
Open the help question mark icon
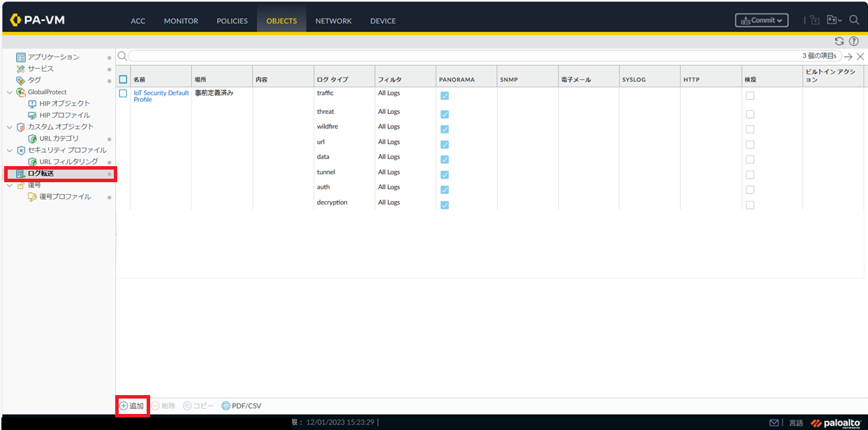(x=853, y=41)
